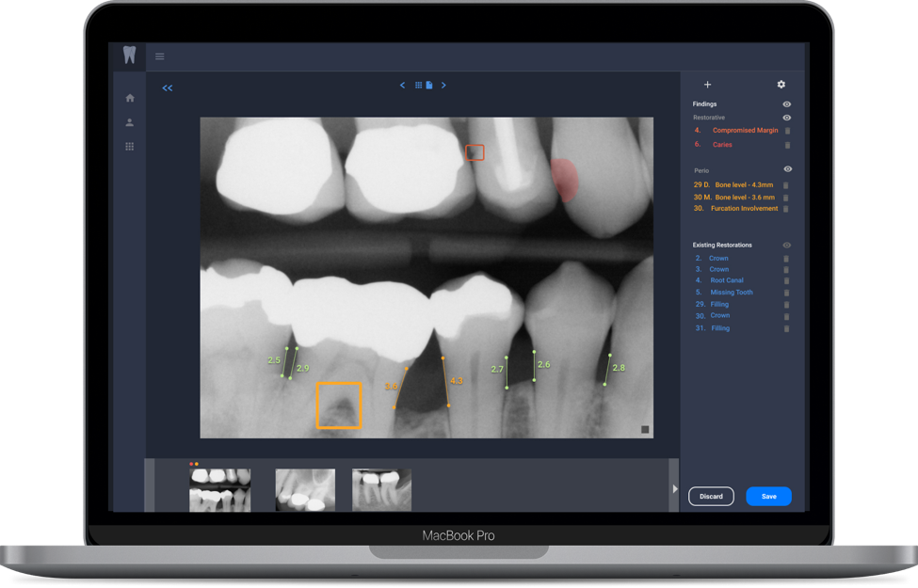This screenshot has height=588, width=918.
Task: Show Existing Restorations overlay
Action: click(787, 245)
